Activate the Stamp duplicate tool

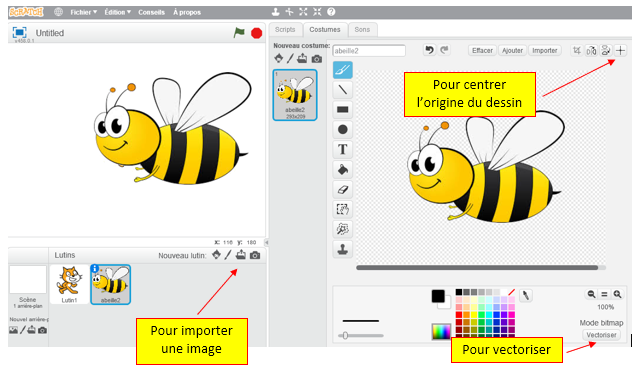343,249
